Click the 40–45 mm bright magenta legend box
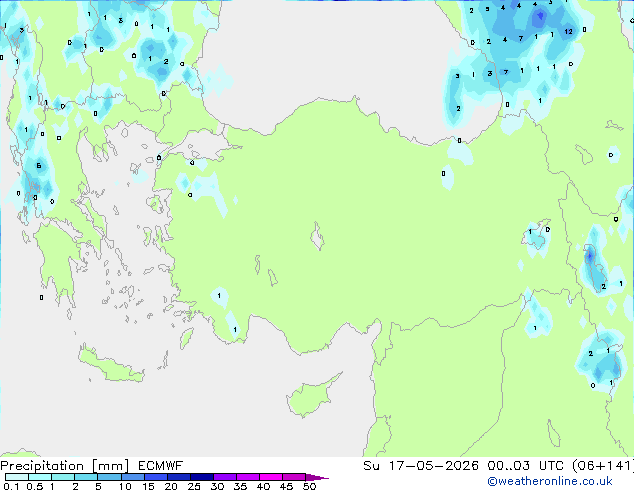This screenshot has width=634, height=490. coord(271,477)
